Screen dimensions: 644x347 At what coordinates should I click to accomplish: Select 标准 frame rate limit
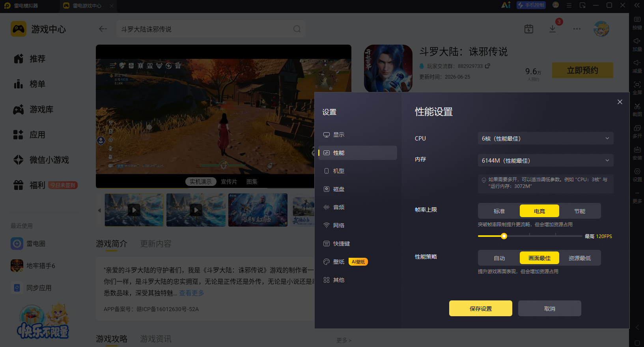tap(499, 211)
